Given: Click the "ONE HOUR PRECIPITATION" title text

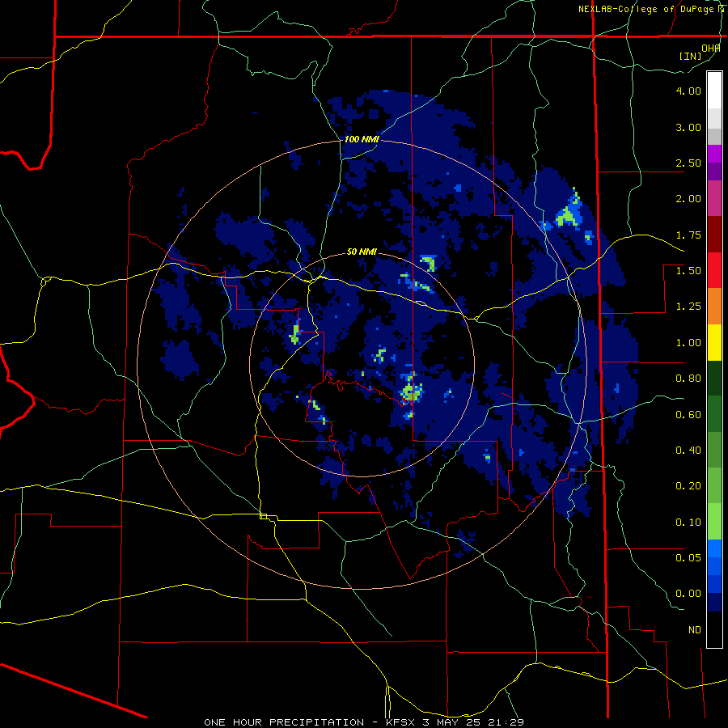Looking at the screenshot, I should click(x=284, y=722).
